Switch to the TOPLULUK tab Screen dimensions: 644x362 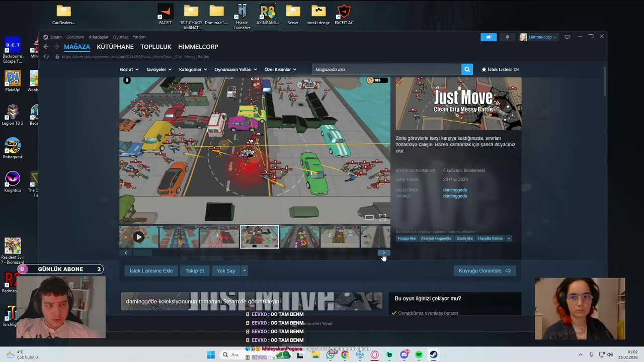coord(156,47)
